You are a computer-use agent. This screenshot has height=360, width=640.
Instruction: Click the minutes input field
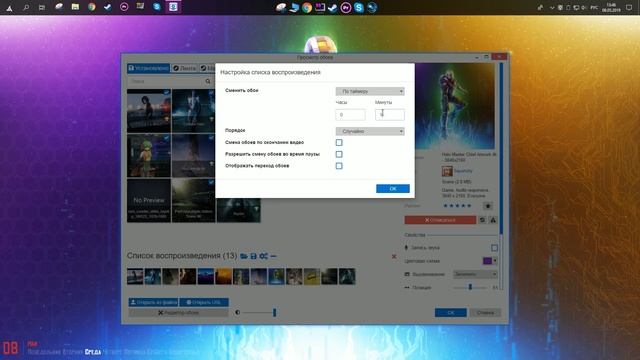click(390, 115)
